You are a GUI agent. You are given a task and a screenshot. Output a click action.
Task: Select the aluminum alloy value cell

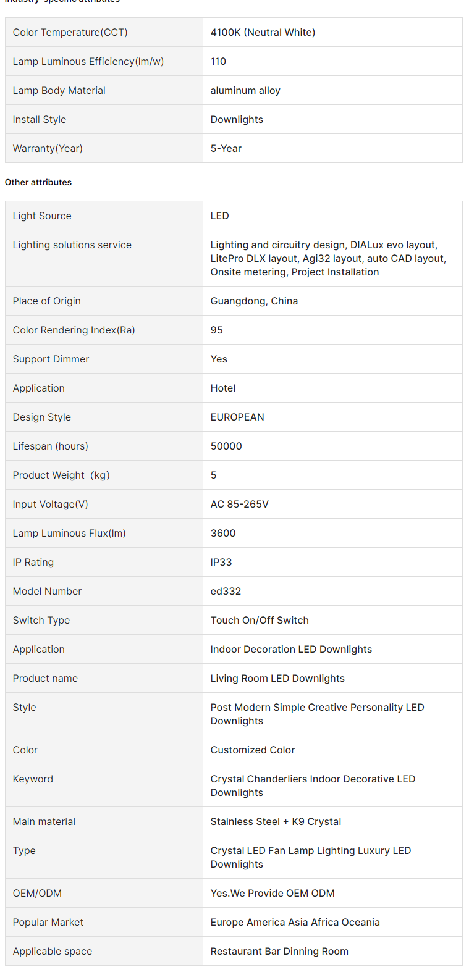tap(245, 90)
